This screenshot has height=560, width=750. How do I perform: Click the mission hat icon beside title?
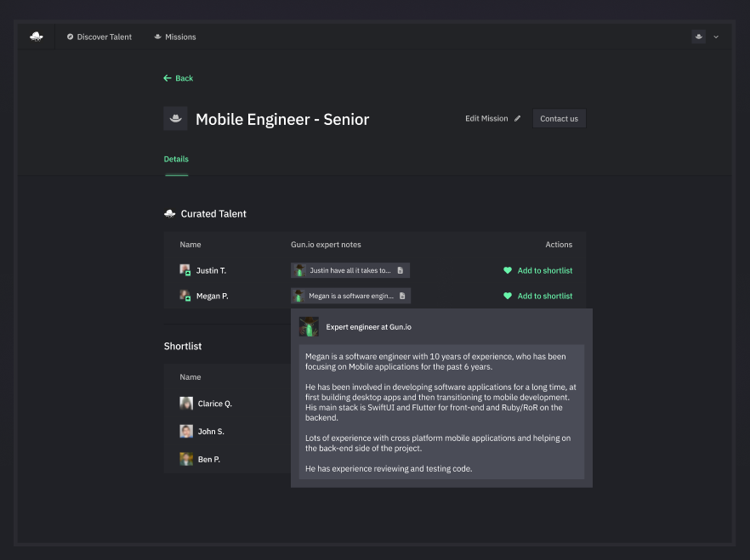pos(175,119)
